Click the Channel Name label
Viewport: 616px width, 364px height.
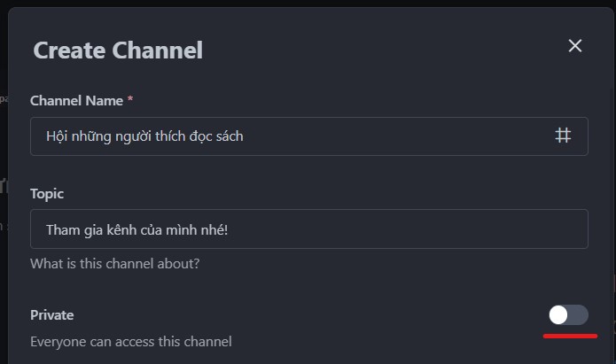pos(76,101)
